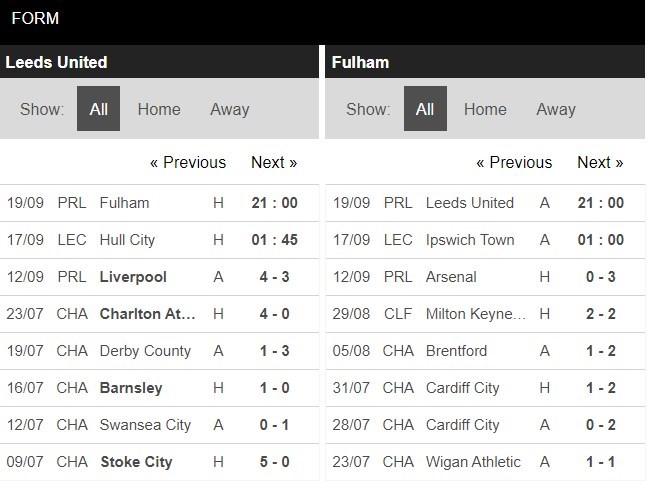This screenshot has height=488, width=653.
Task: Go to Previous results for Fulham
Action: 514,162
